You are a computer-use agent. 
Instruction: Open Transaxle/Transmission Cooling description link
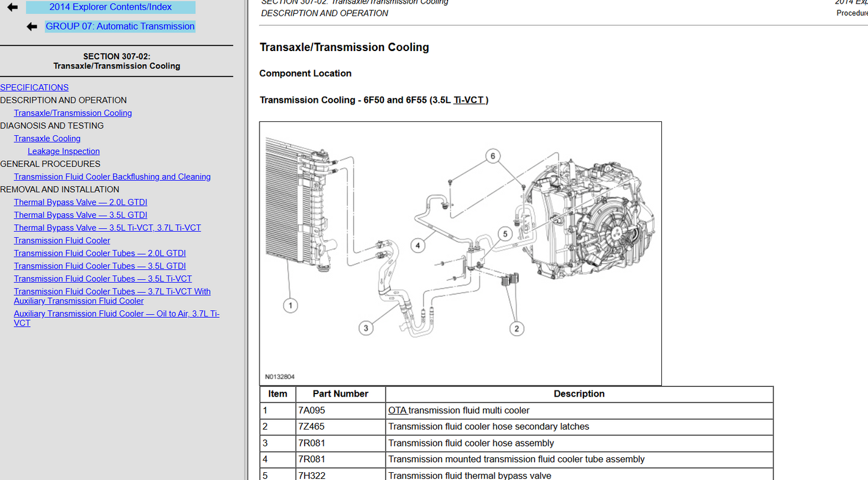pos(73,113)
